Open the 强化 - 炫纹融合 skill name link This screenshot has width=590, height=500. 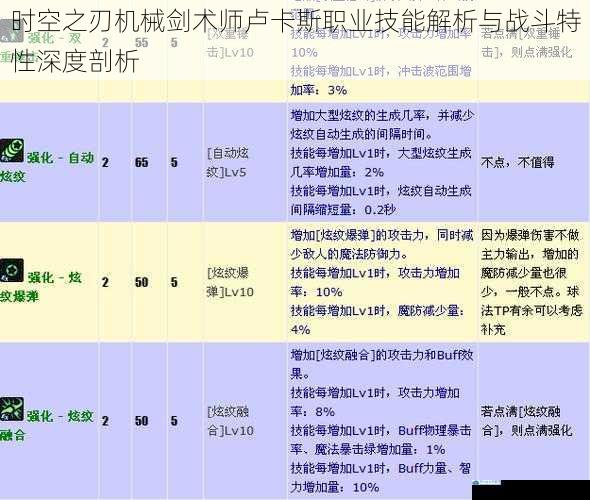47,426
